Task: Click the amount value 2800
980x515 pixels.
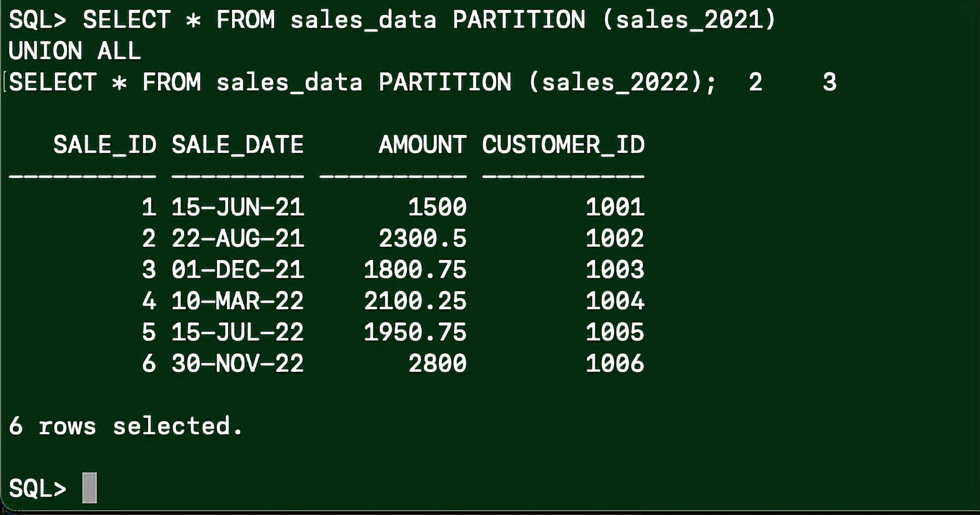Action: 437,364
